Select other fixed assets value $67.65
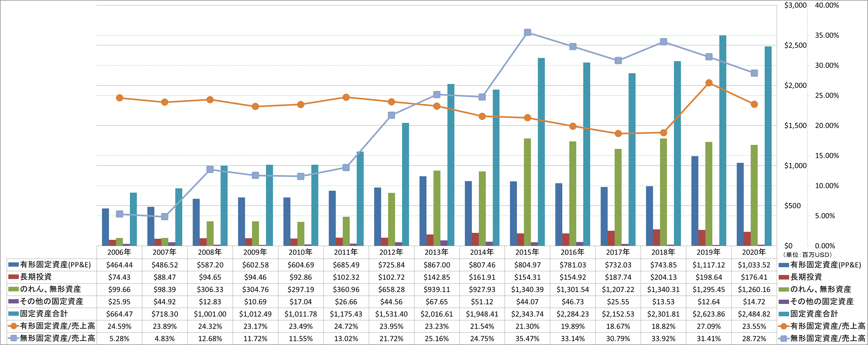Image resolution: width=868 pixels, height=345 pixels. tap(437, 302)
